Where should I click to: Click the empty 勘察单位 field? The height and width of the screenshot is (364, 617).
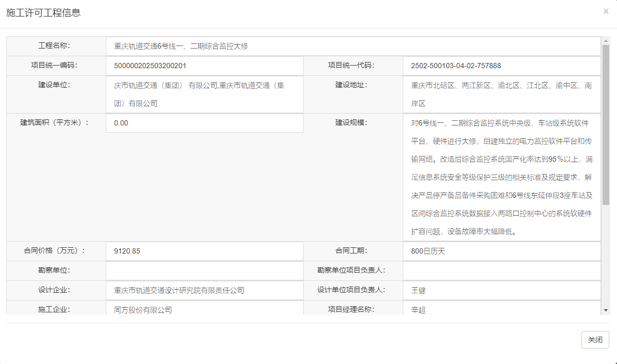[x=204, y=271]
